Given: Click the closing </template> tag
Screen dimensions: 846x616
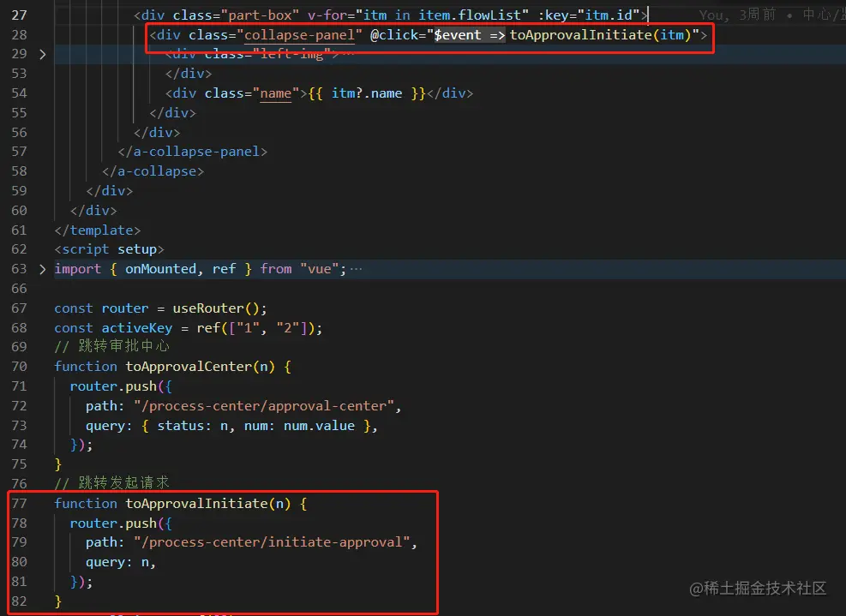Looking at the screenshot, I should click(98, 230).
